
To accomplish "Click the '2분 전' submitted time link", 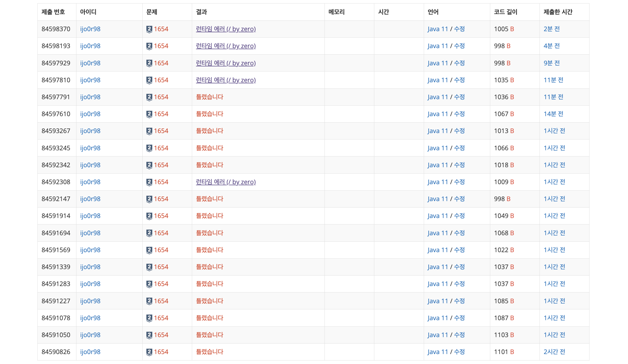I will 551,29.
